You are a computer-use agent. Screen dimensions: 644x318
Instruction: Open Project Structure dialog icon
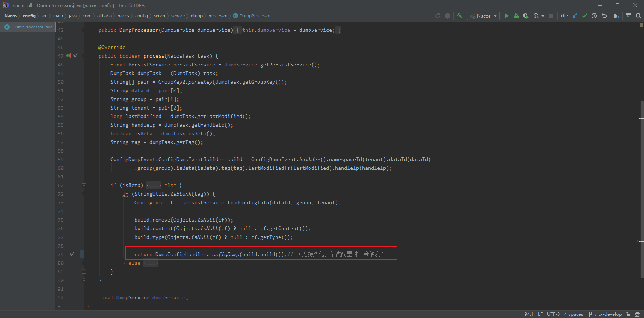coord(616,16)
